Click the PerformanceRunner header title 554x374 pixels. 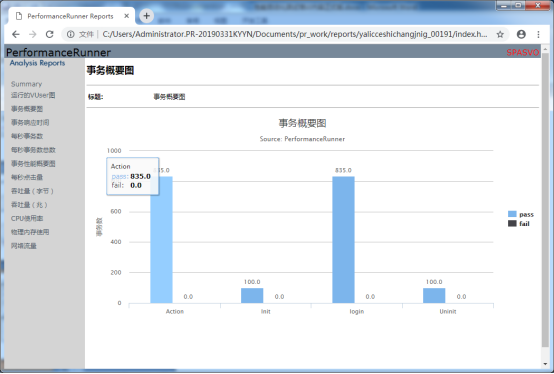(58, 53)
